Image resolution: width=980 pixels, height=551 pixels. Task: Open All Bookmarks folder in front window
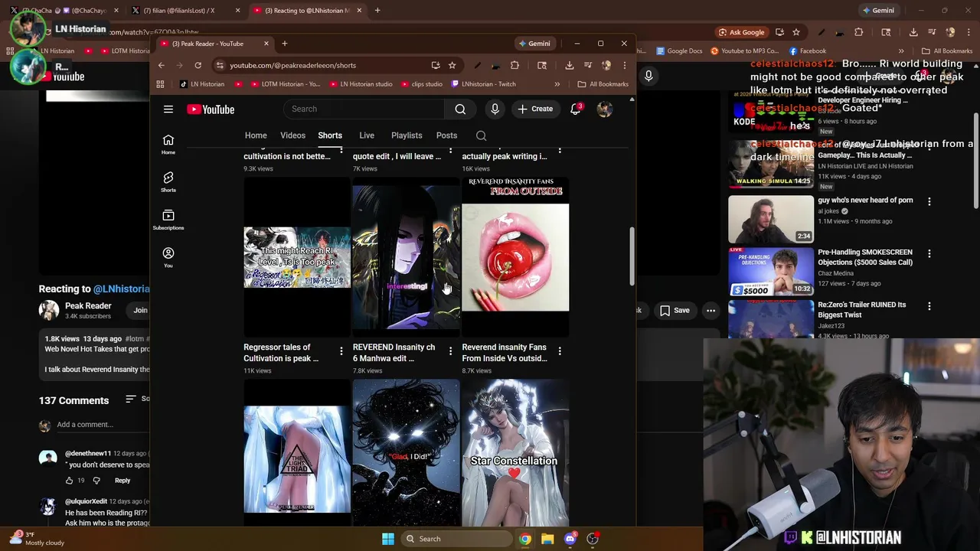(x=603, y=84)
